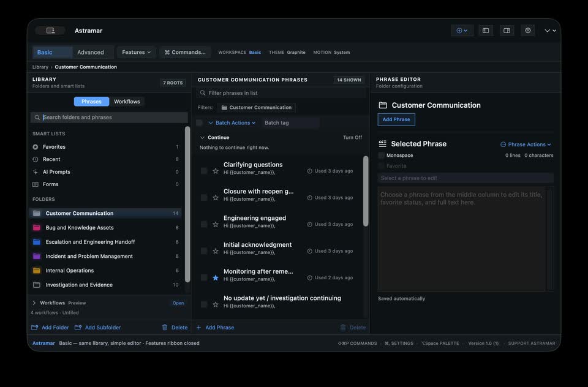Open the add (plus) dropdown in title bar
The width and height of the screenshot is (588, 387).
coord(462,31)
